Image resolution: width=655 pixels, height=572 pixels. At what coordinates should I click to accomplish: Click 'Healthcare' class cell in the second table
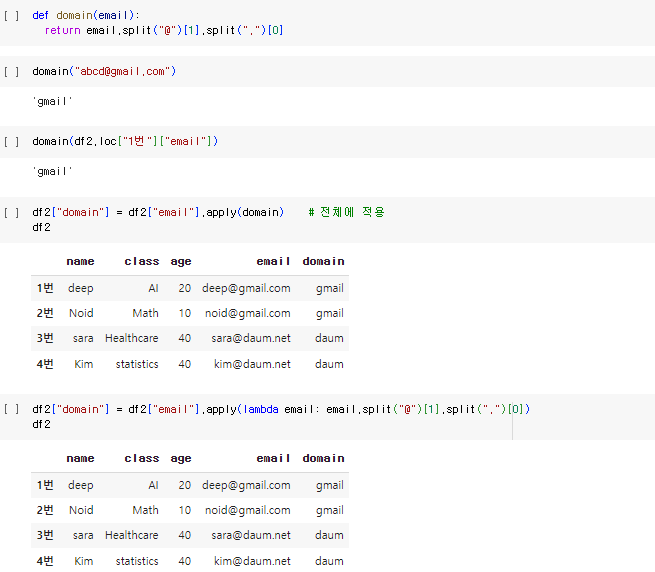(132, 535)
